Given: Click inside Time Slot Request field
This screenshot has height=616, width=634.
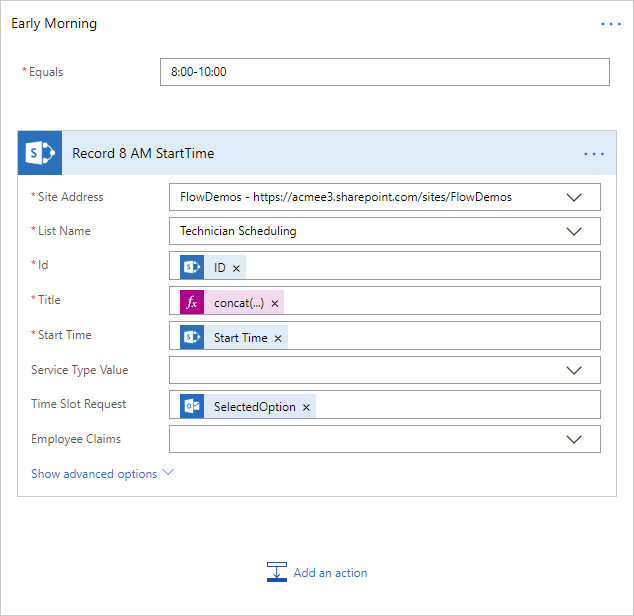Looking at the screenshot, I should [x=385, y=404].
